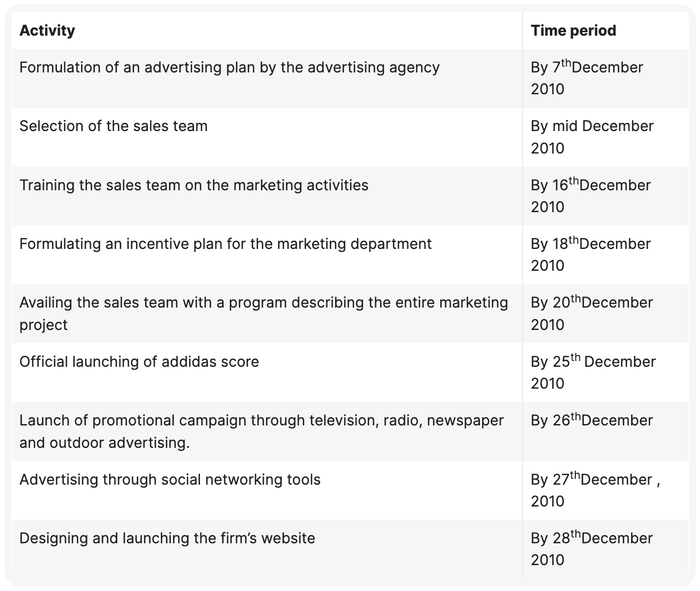Click the Time period column header
Screen dimensions: 700x591
(573, 30)
